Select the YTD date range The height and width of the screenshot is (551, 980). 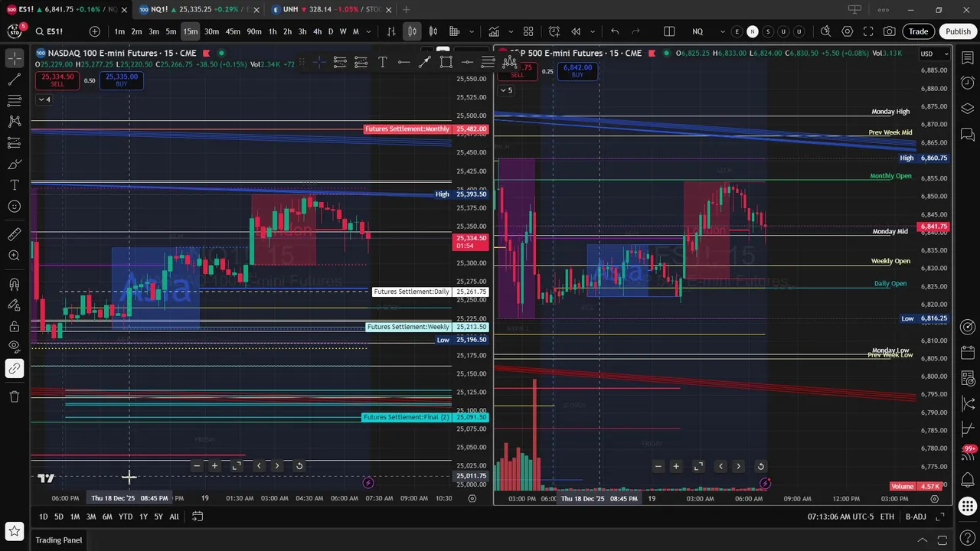125,517
